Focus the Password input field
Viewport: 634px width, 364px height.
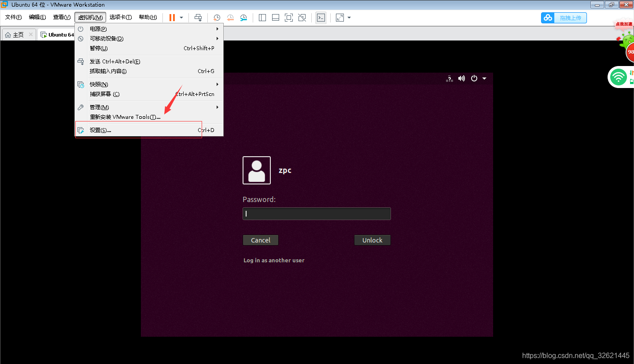(x=317, y=214)
